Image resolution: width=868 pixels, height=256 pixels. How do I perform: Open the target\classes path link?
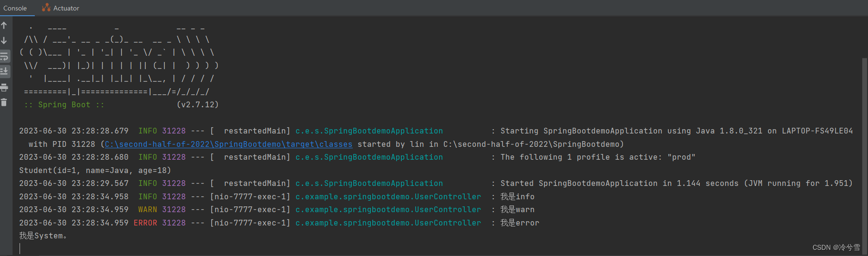point(229,144)
